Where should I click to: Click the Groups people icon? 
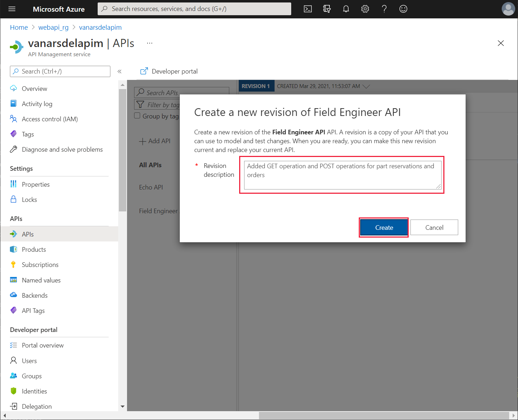[x=13, y=376]
